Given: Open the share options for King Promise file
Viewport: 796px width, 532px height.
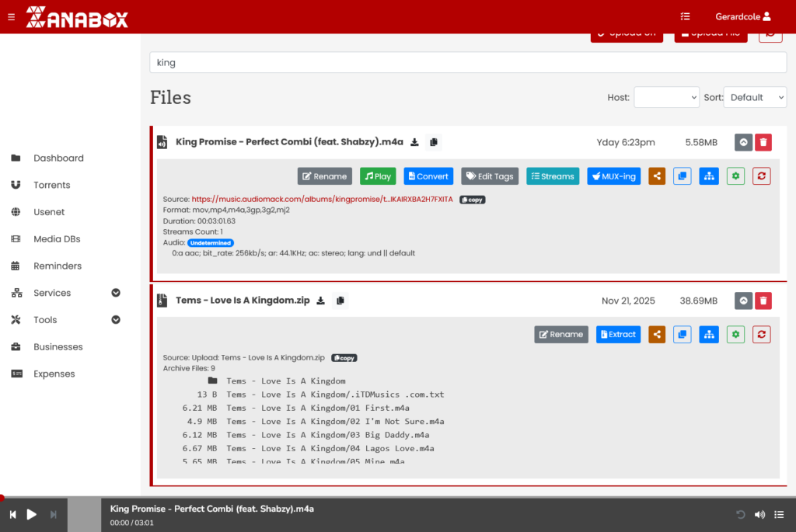Looking at the screenshot, I should pyautogui.click(x=656, y=176).
